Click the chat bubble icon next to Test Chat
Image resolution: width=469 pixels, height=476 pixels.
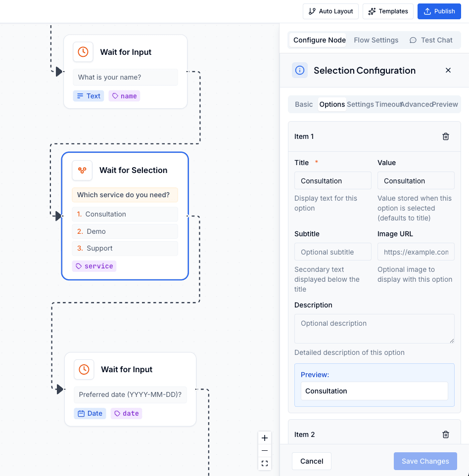[415, 40]
